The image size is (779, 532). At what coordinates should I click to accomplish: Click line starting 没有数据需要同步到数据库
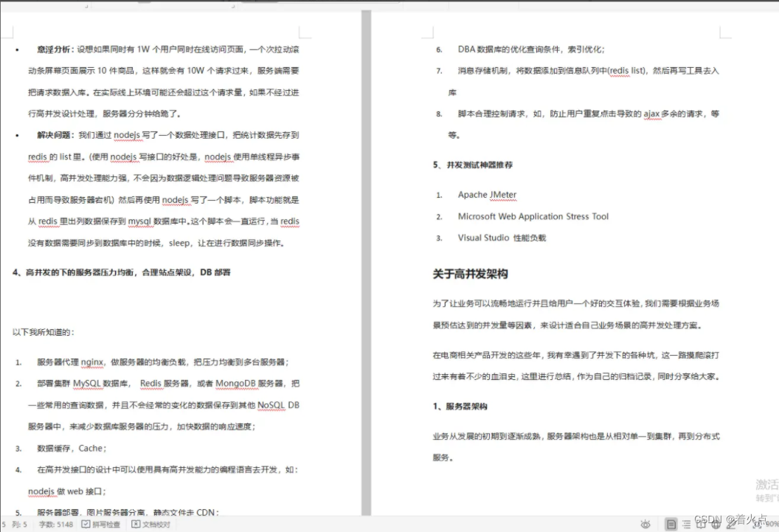[156, 243]
